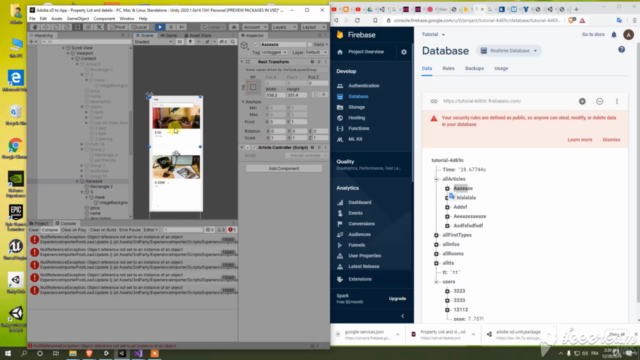Click the minus remove icon next to database URL
Viewport: 640px width, 360px height.
(599, 101)
